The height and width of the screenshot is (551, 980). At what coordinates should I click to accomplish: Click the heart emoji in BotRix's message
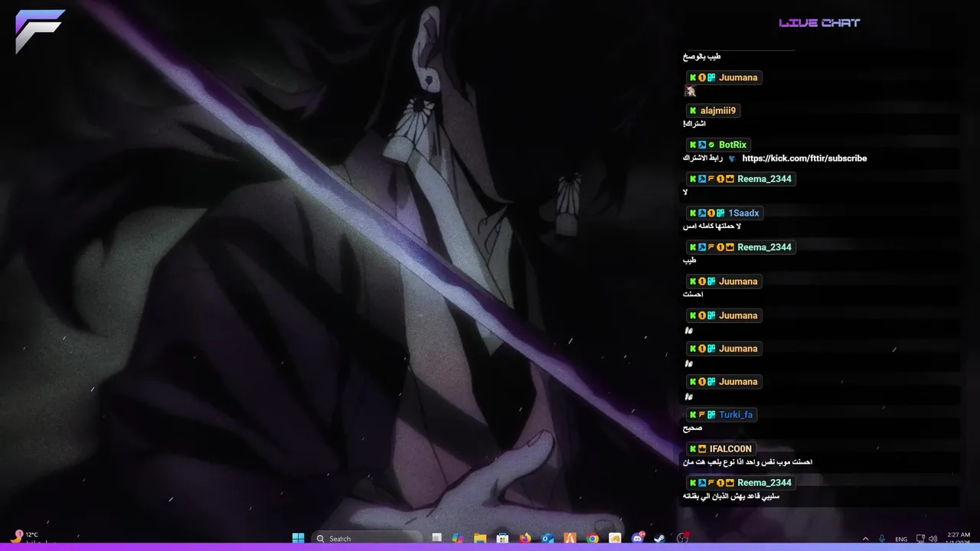[x=732, y=158]
